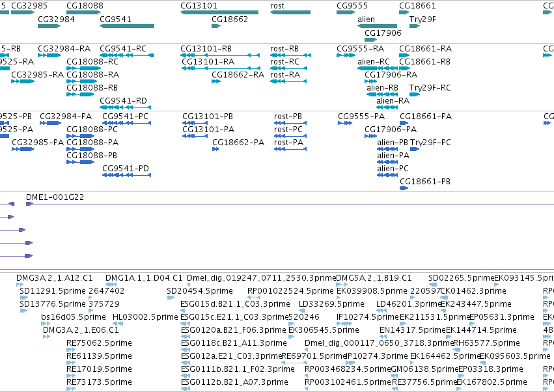Click EST RH63577.5prime
This screenshot has width=554, height=392.
pyautogui.click(x=457, y=350)
